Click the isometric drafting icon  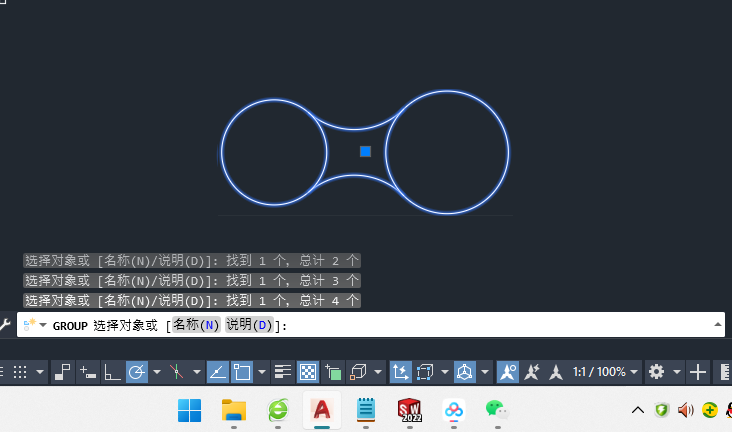pos(176,372)
